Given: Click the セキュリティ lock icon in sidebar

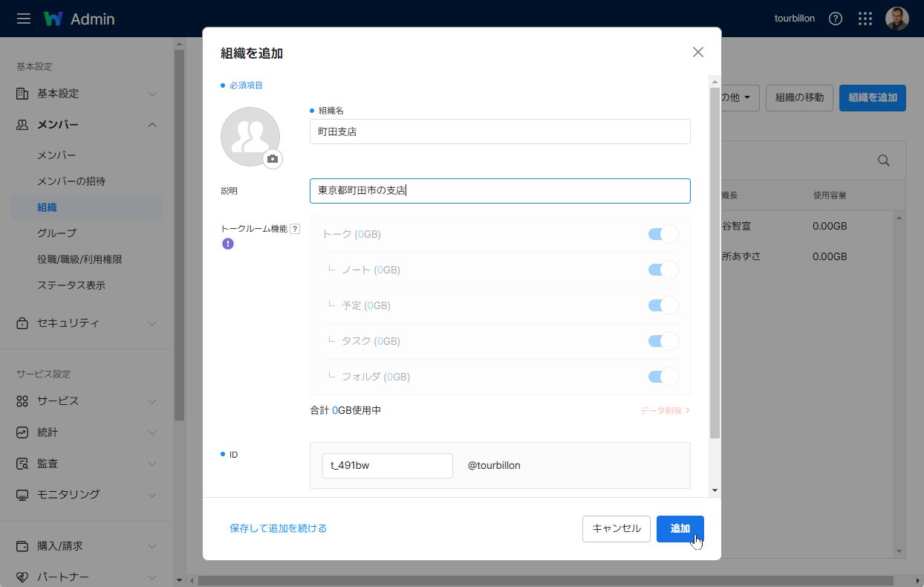Looking at the screenshot, I should [x=22, y=323].
